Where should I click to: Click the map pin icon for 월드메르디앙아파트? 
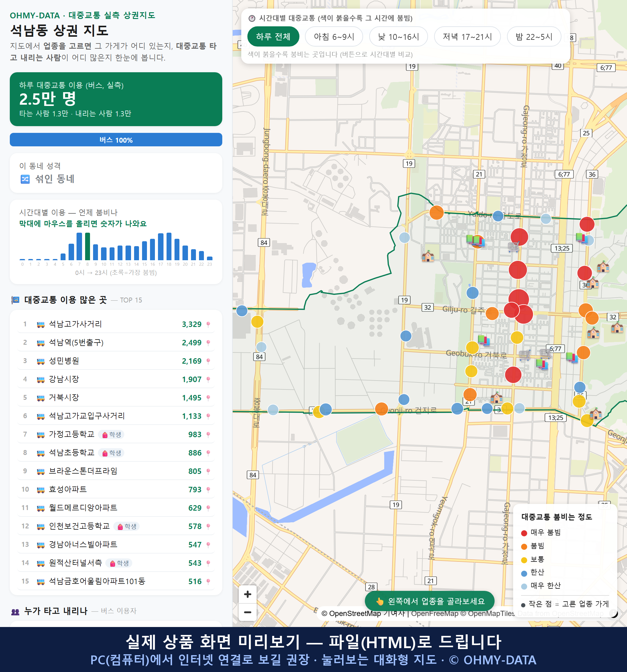point(208,508)
